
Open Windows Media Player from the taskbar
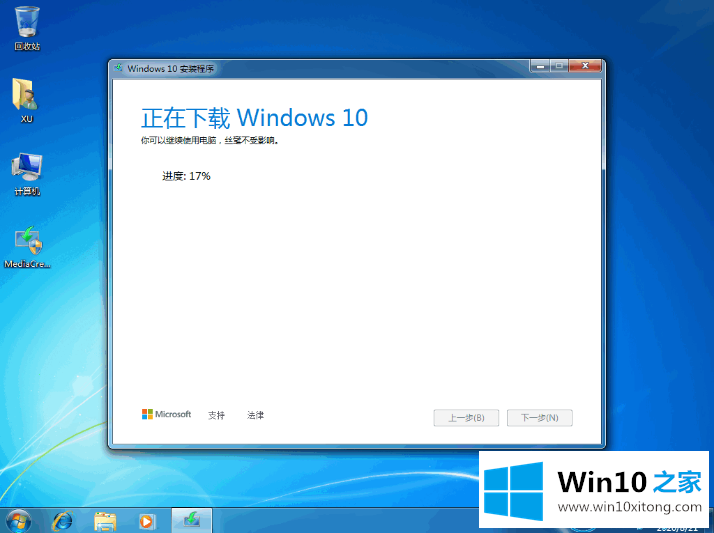coord(147,521)
